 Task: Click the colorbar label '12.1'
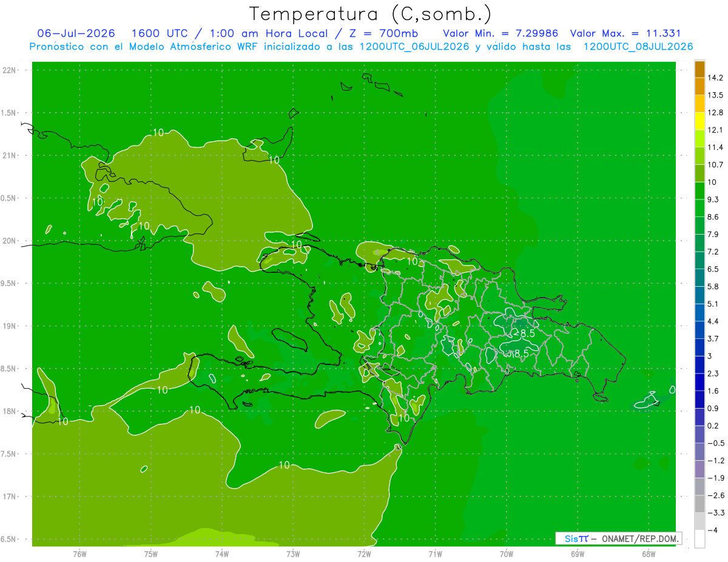(715, 130)
